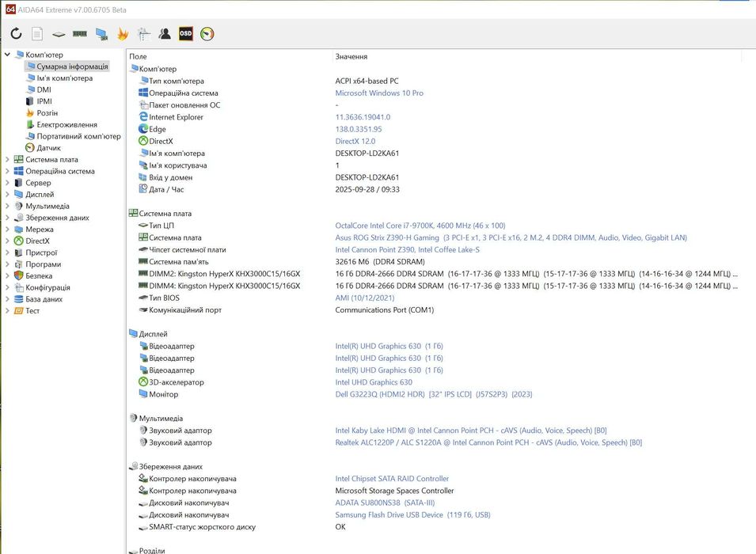
Task: Open the DMI tree node
Action: click(44, 89)
